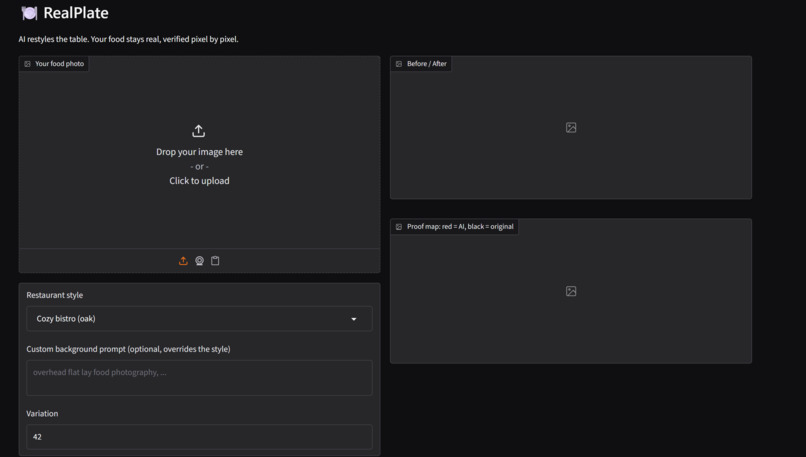Viewport: 806px width, 457px height.
Task: Open the Restaurant style dropdown arrow
Action: (354, 319)
